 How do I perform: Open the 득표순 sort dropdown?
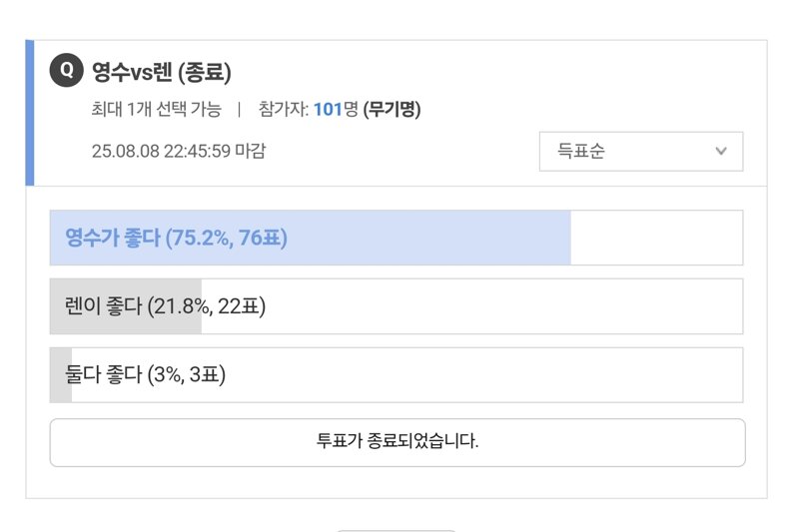click(641, 151)
